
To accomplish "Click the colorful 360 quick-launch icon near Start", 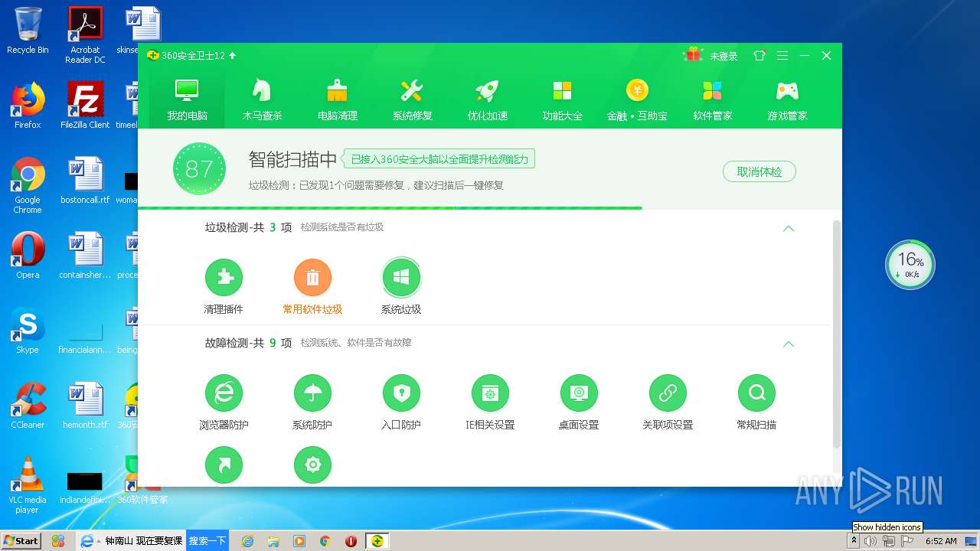I will click(57, 541).
